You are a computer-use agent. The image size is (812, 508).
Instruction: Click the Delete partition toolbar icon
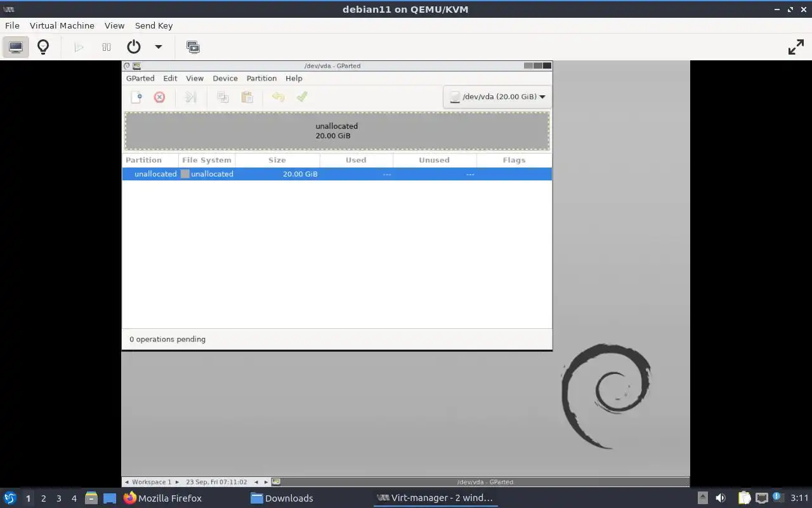pos(159,97)
